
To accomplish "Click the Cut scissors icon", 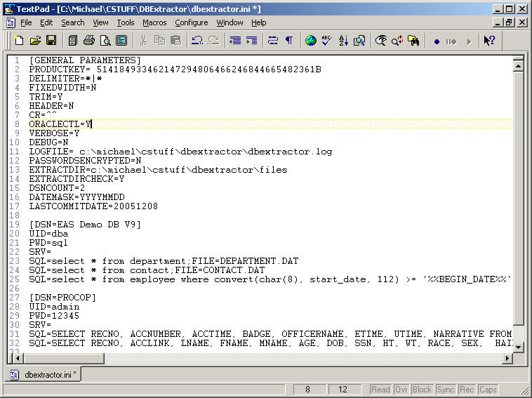I will coord(143,41).
